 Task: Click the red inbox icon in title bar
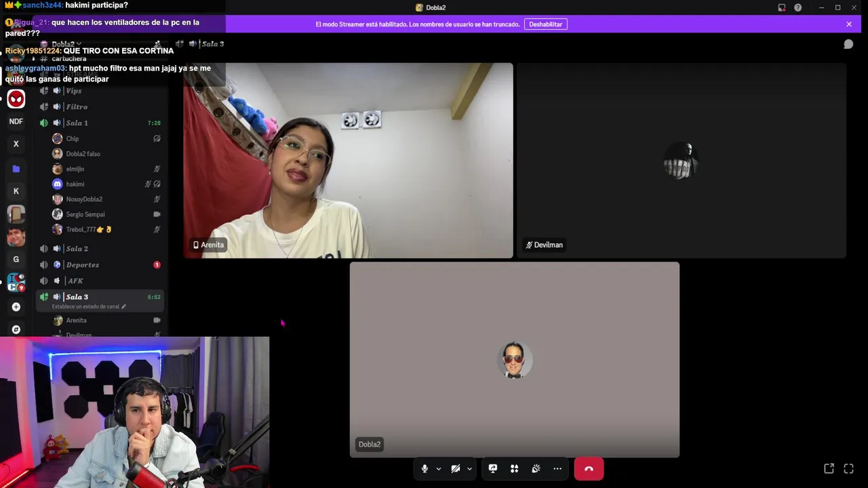(782, 7)
